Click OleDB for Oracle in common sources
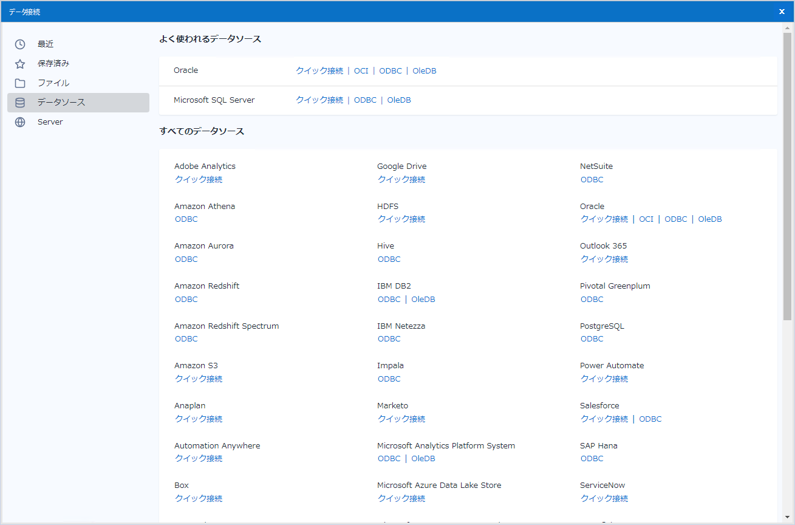This screenshot has width=795, height=525. tap(424, 71)
